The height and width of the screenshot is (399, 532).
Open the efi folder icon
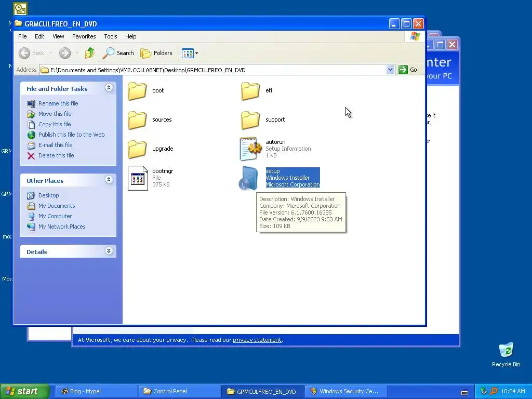(x=250, y=90)
